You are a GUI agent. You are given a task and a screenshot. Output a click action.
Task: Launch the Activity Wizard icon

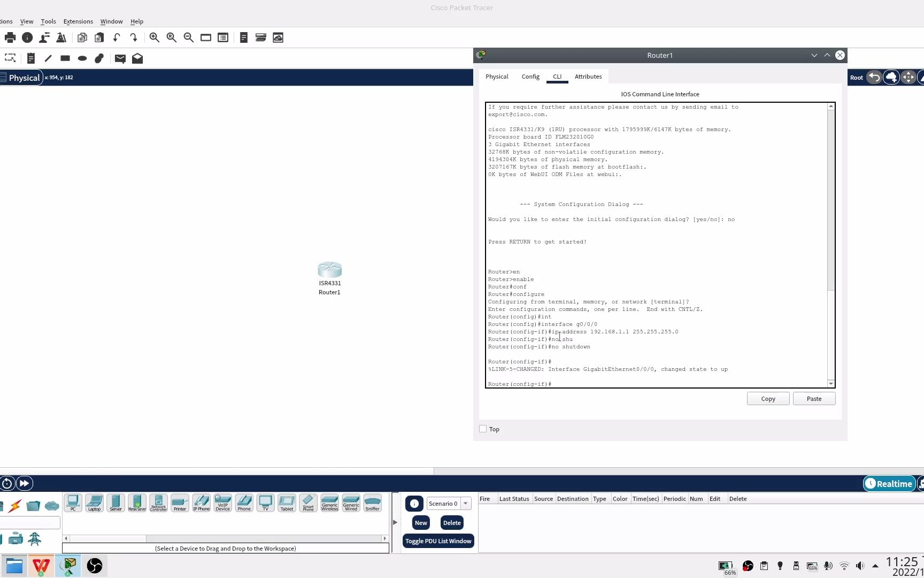coord(61,37)
